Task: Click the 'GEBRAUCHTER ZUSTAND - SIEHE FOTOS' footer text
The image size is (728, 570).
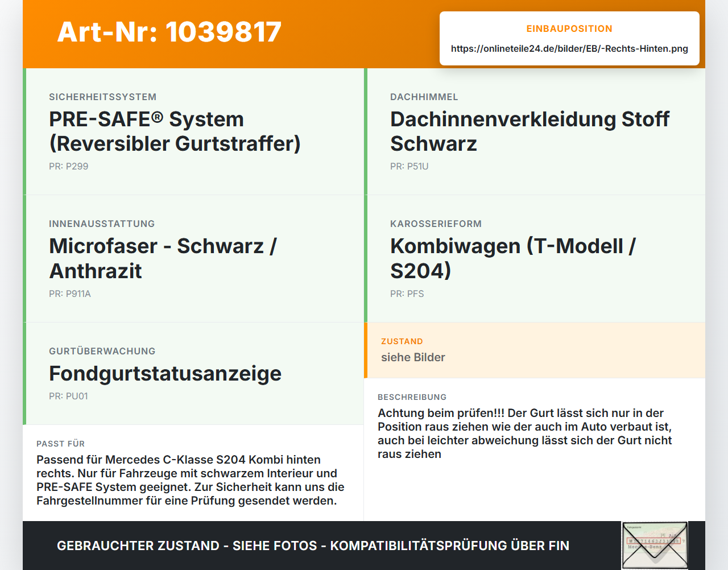Action: (313, 546)
